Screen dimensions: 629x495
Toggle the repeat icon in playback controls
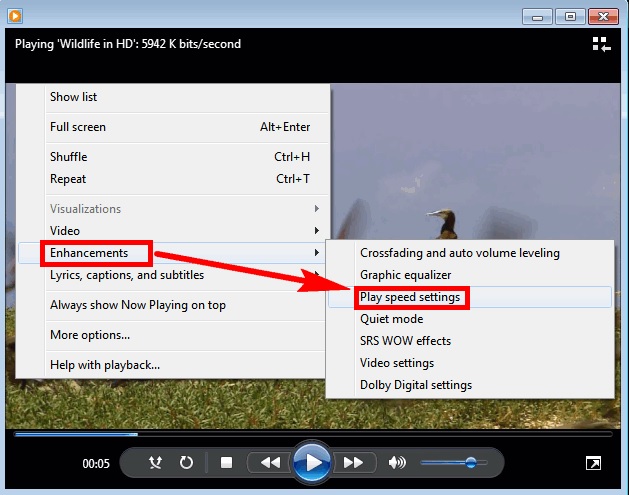point(186,463)
